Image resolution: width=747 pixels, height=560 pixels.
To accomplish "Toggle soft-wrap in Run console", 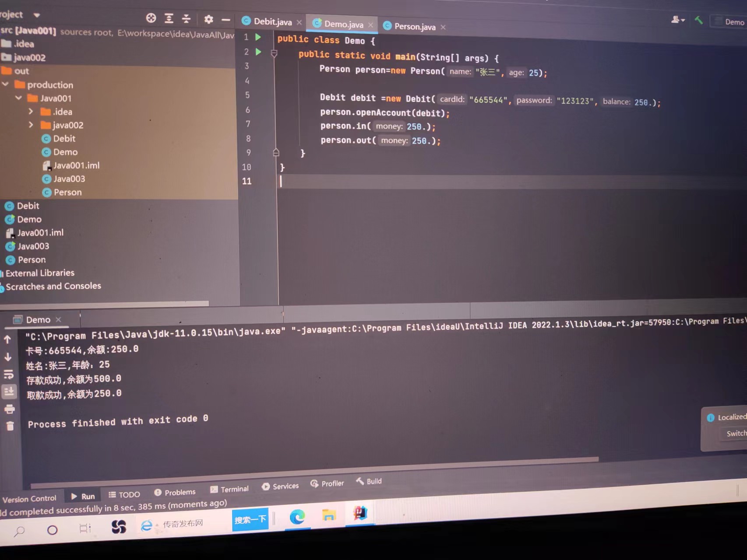I will [x=8, y=374].
